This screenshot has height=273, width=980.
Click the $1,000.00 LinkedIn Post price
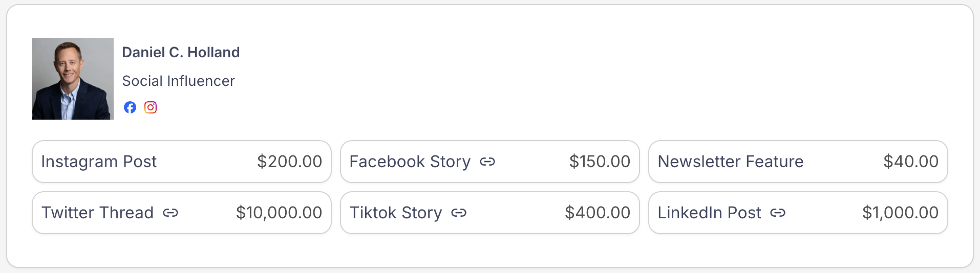pos(900,213)
